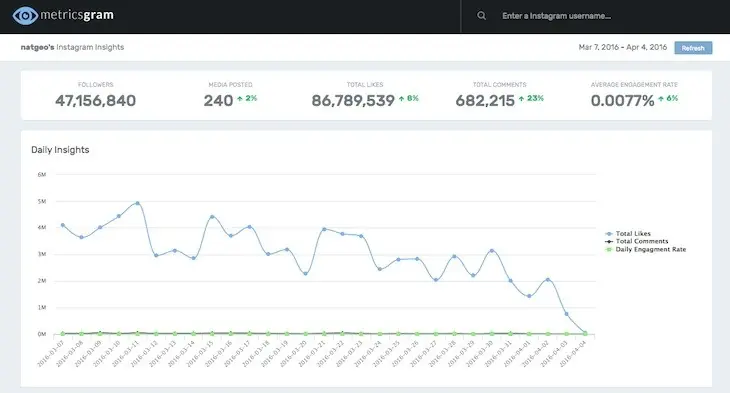
Task: Click the 6M y-axis label
Action: 42,175
